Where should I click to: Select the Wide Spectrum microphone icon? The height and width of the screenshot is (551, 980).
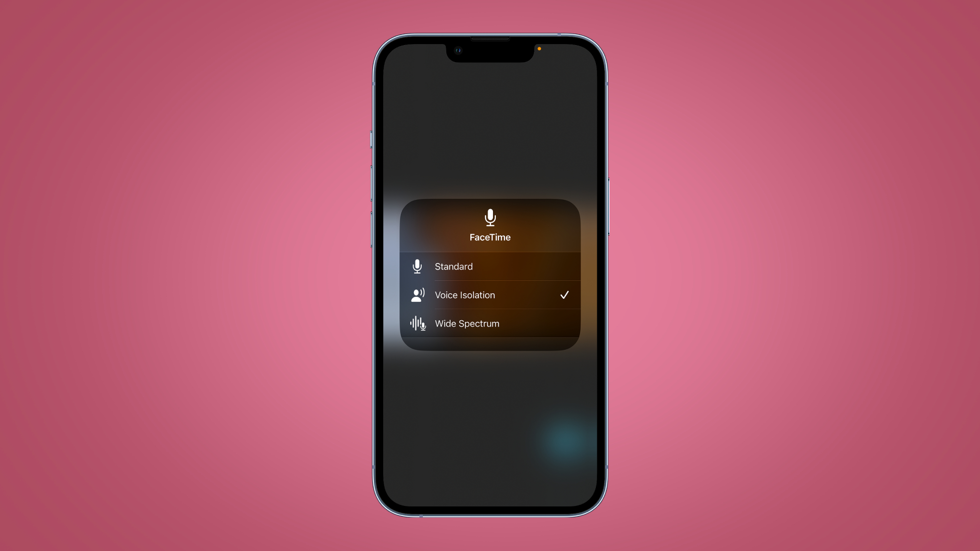tap(418, 324)
